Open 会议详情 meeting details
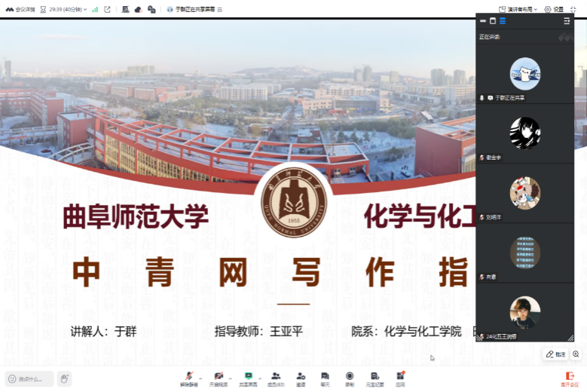The image size is (587, 392). pos(20,9)
